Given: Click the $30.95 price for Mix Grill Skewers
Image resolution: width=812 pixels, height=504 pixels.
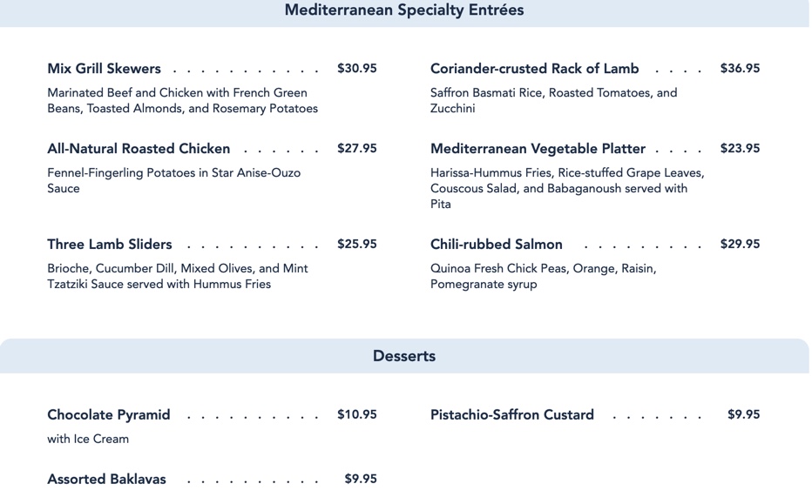Looking at the screenshot, I should 357,69.
